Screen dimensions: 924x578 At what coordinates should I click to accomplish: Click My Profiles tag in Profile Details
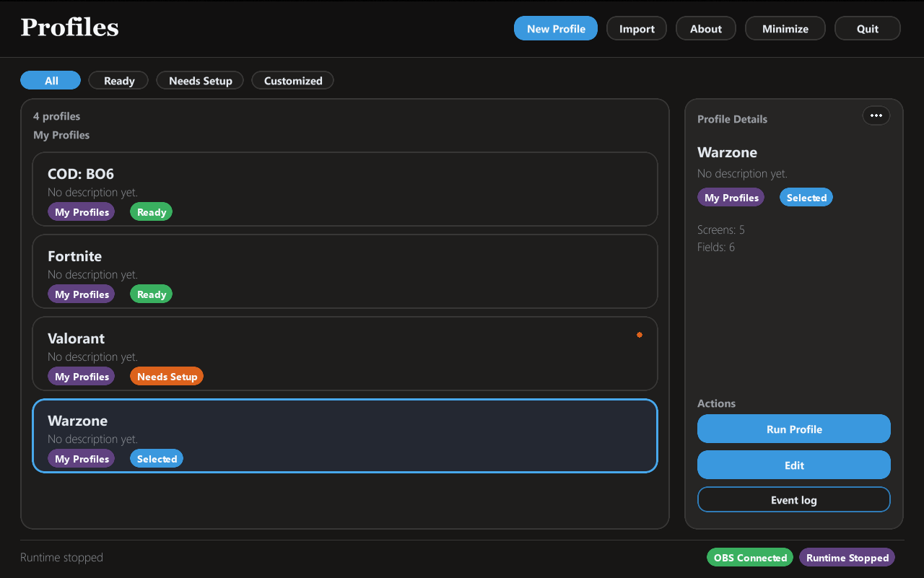pos(731,197)
